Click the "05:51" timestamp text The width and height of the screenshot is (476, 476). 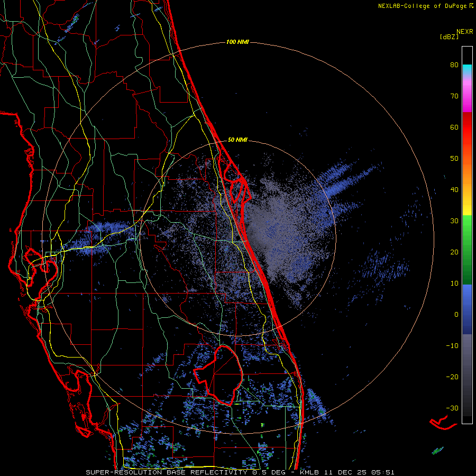click(x=382, y=472)
